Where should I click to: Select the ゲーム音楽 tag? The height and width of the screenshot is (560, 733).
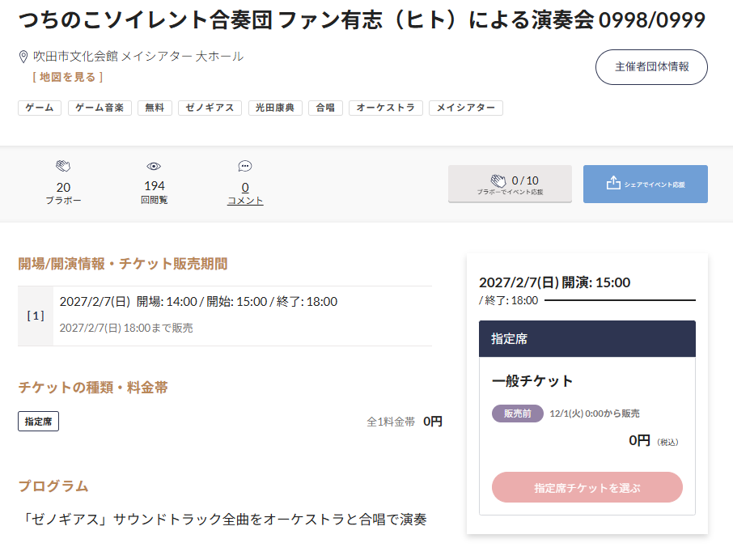point(100,108)
